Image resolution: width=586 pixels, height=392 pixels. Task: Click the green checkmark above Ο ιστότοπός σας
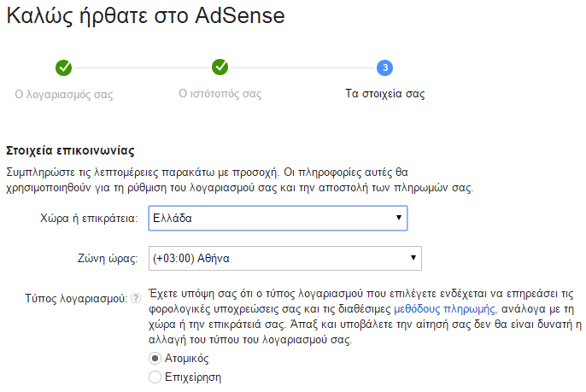(x=220, y=67)
